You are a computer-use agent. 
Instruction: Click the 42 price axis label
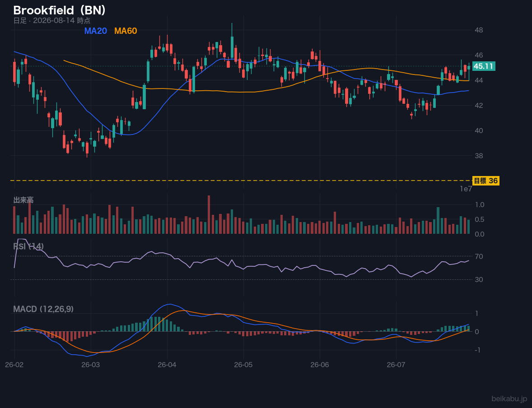pos(479,106)
